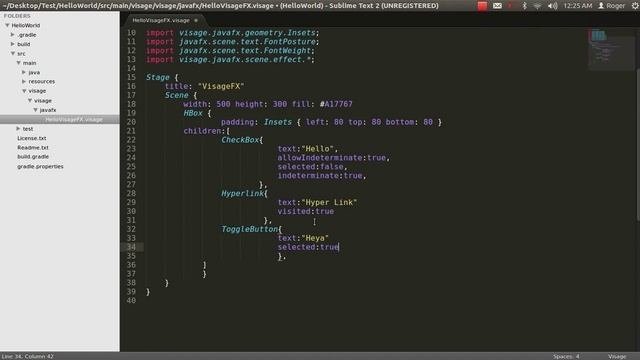This screenshot has height=360, width=640.
Task: Click the CheckBox keyword in the code
Action: tap(240, 140)
